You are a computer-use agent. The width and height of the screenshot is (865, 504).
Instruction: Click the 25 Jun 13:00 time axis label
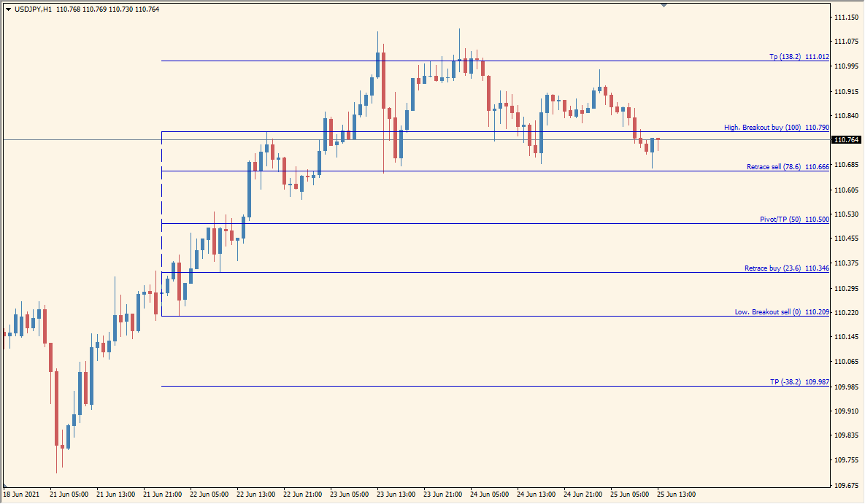point(677,495)
